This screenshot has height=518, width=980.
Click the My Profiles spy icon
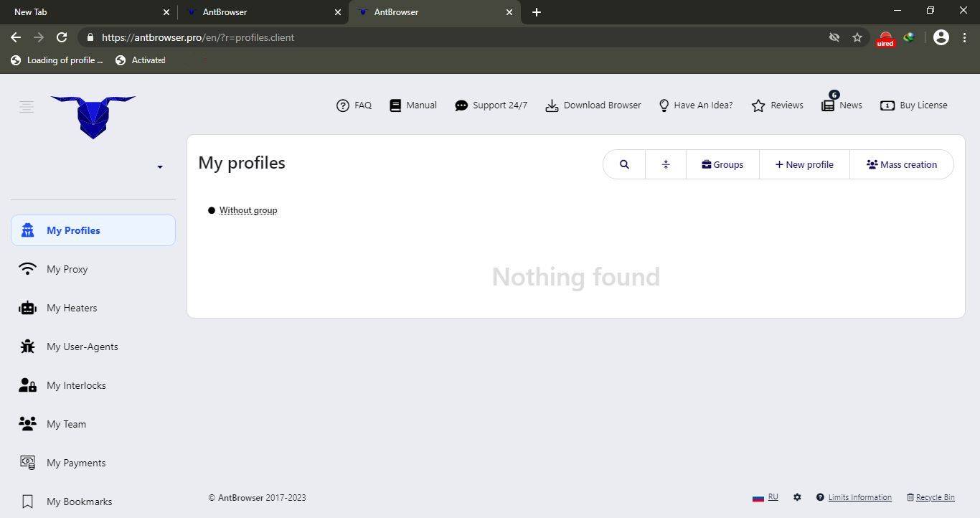27,230
